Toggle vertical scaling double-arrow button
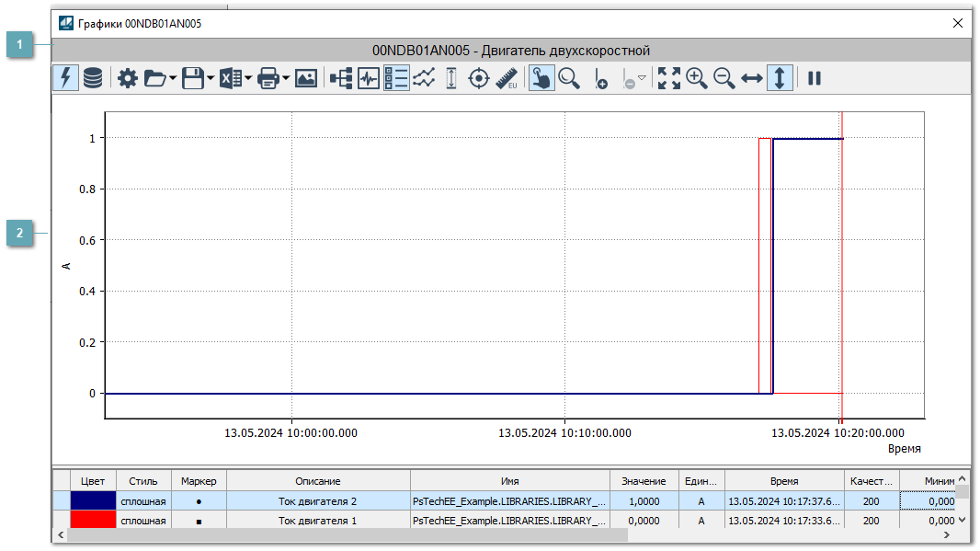The height and width of the screenshot is (551, 980). (780, 79)
